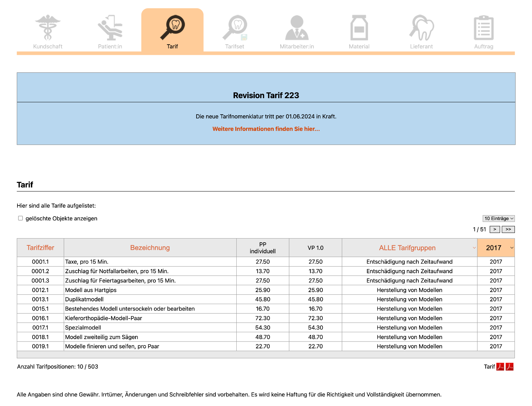The height and width of the screenshot is (406, 532).
Task: Select Tarifziffer 0001.3 cell
Action: click(x=40, y=281)
